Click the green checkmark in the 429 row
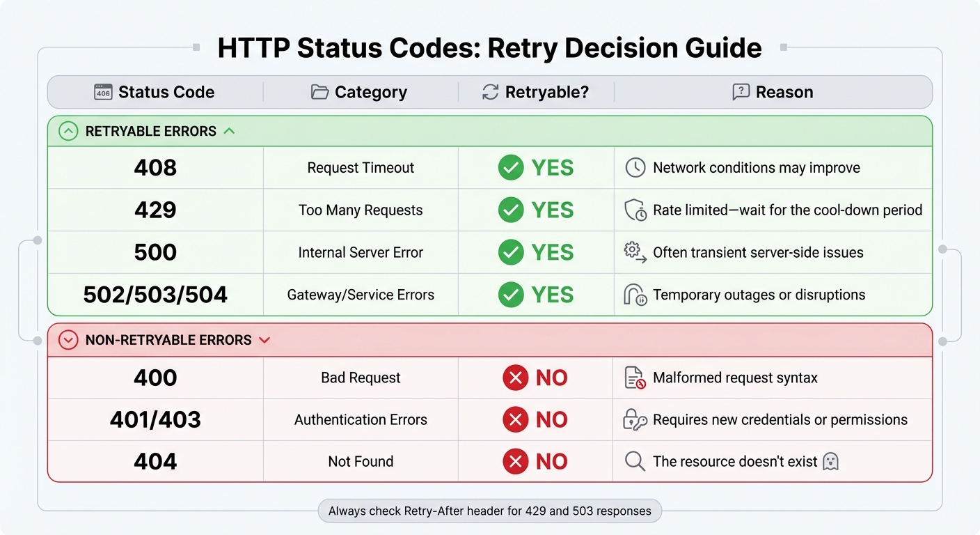The width and height of the screenshot is (980, 535). 512,210
